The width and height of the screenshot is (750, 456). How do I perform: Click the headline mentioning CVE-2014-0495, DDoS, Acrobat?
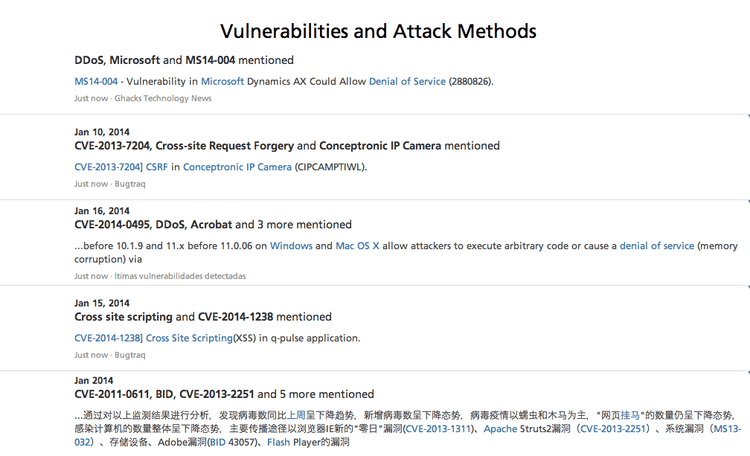213,225
